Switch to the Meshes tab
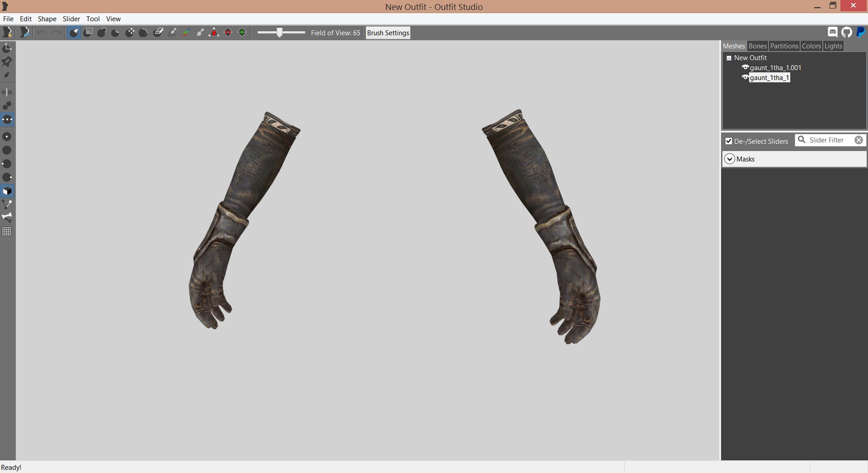This screenshot has height=473, width=868. 734,46
